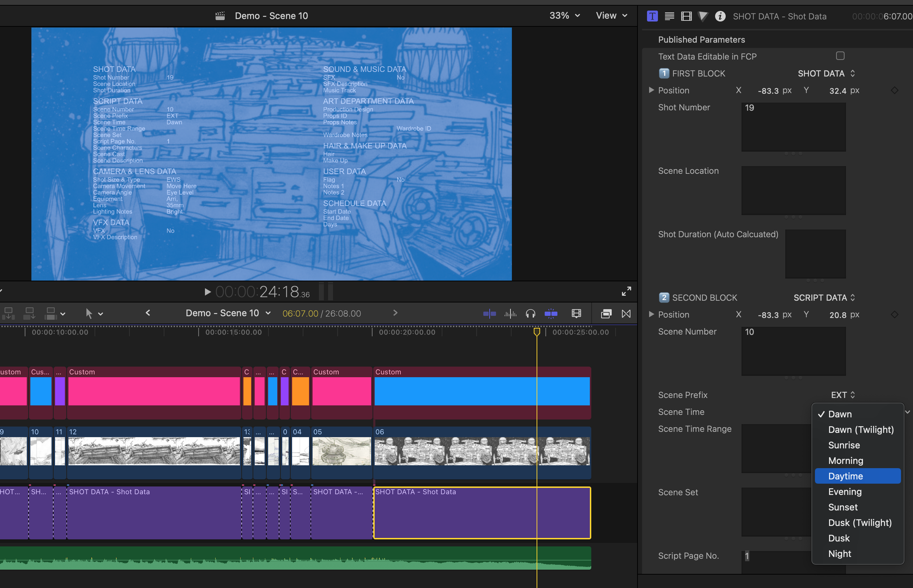Open the SECOND BLOCK SCRIPT DATA dropdown
The height and width of the screenshot is (588, 913).
coord(824,298)
